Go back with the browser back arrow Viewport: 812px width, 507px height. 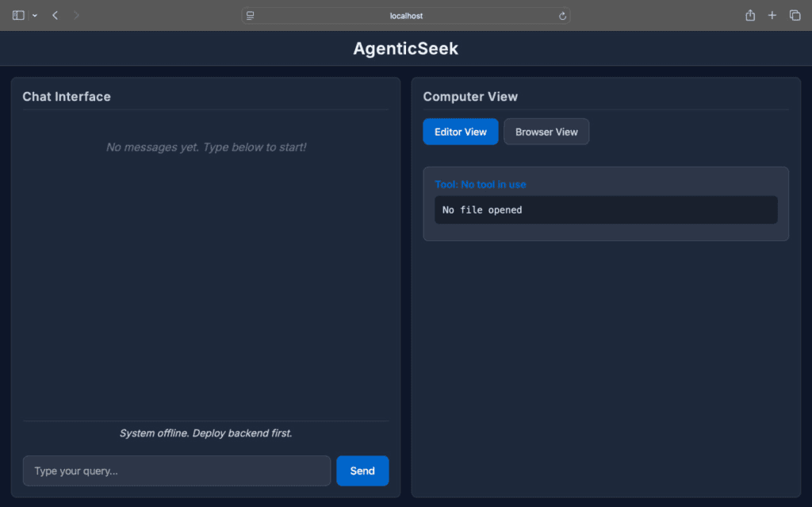point(55,16)
